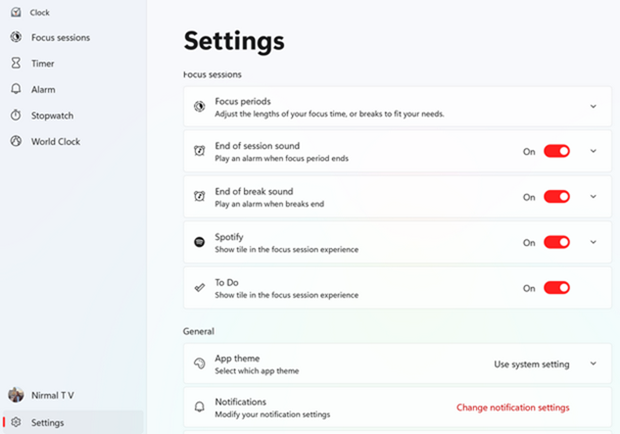Open Change notification settings link
This screenshot has width=620, height=434.
(x=513, y=408)
